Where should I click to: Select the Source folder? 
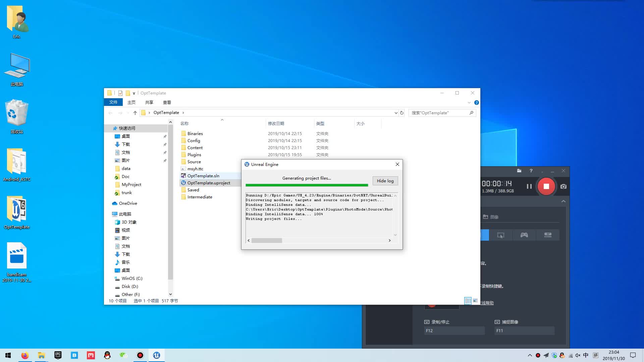pos(194,162)
